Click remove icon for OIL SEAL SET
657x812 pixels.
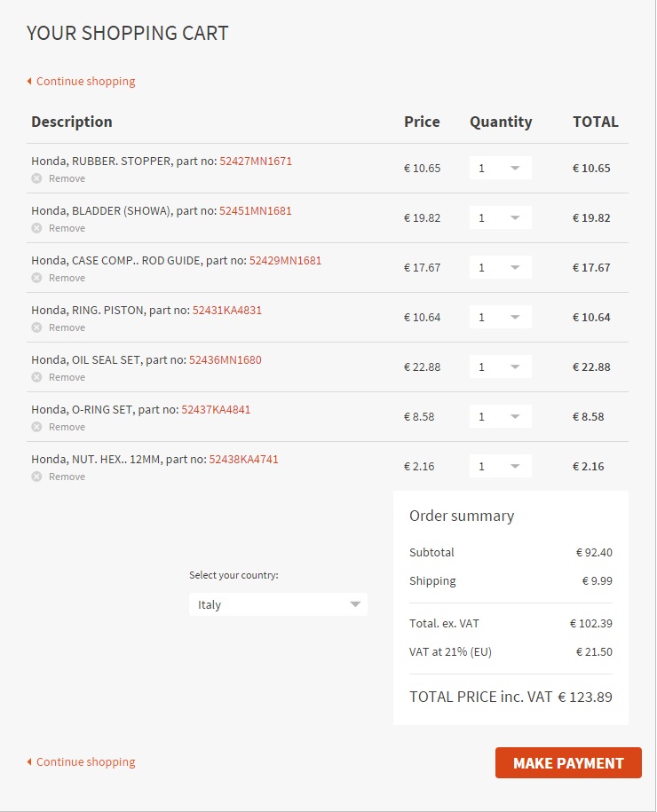(x=36, y=377)
